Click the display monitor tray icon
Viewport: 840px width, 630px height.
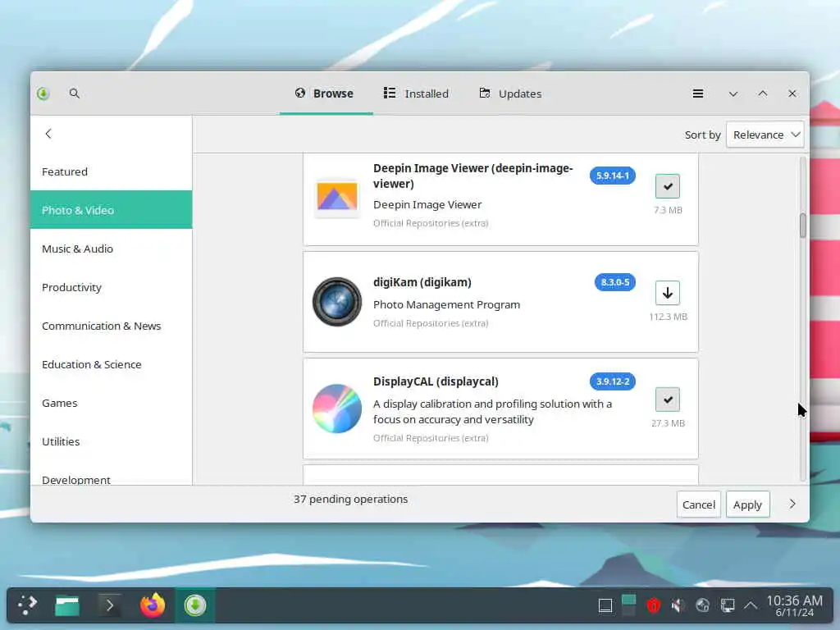point(727,606)
